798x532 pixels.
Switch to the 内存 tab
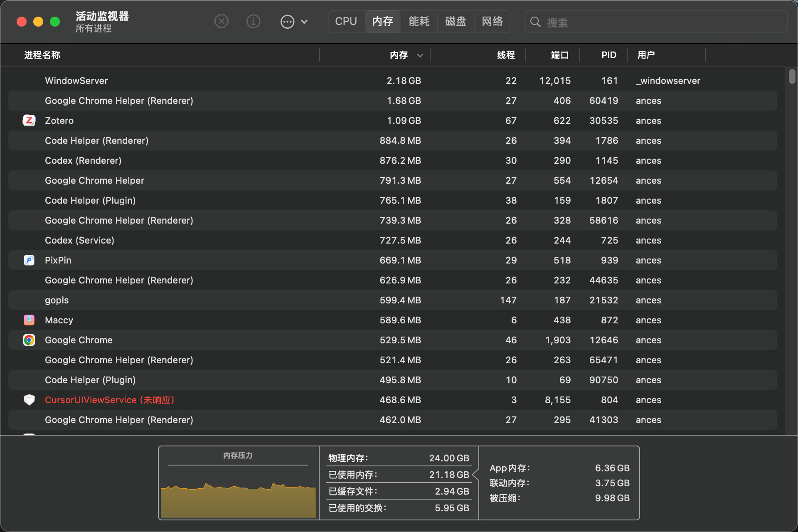click(x=383, y=21)
